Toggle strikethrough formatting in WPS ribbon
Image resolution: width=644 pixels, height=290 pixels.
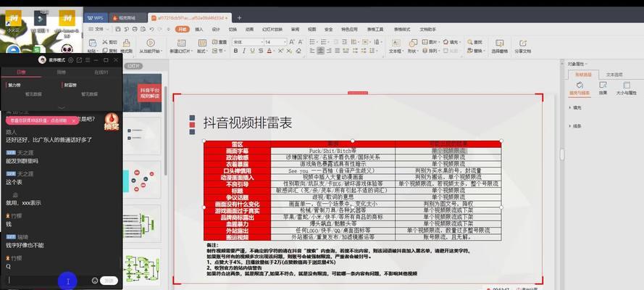click(260, 51)
